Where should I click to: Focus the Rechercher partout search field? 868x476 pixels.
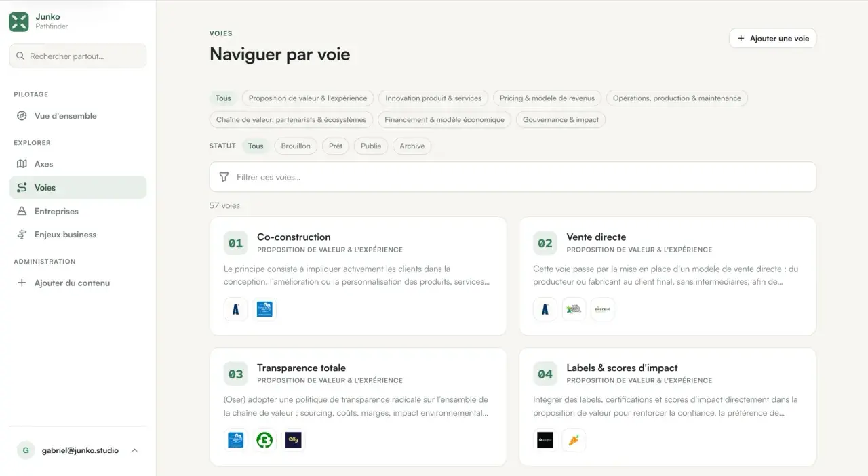[x=78, y=56]
